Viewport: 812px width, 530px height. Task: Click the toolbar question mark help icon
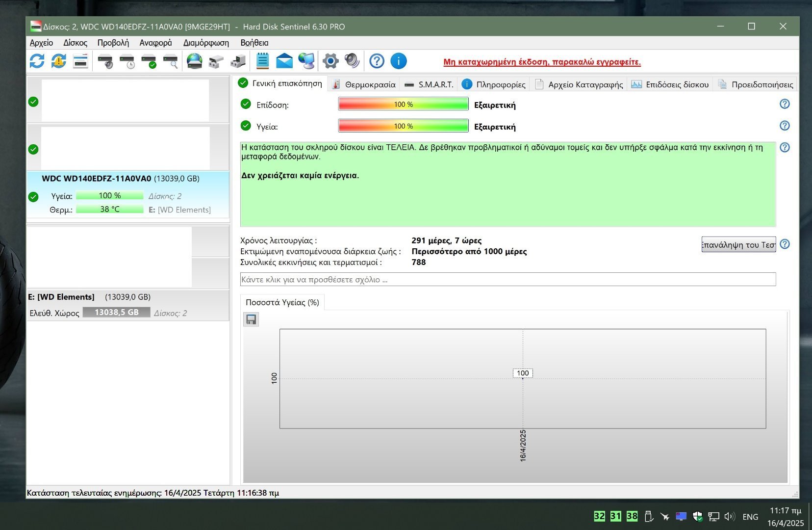tap(377, 61)
